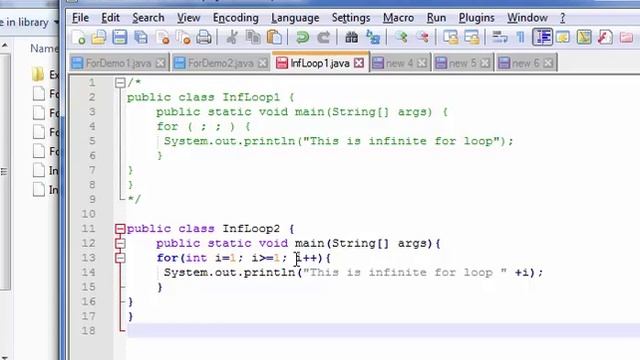Click the Open file toolbar icon
640x360 pixels.
pos(99,38)
